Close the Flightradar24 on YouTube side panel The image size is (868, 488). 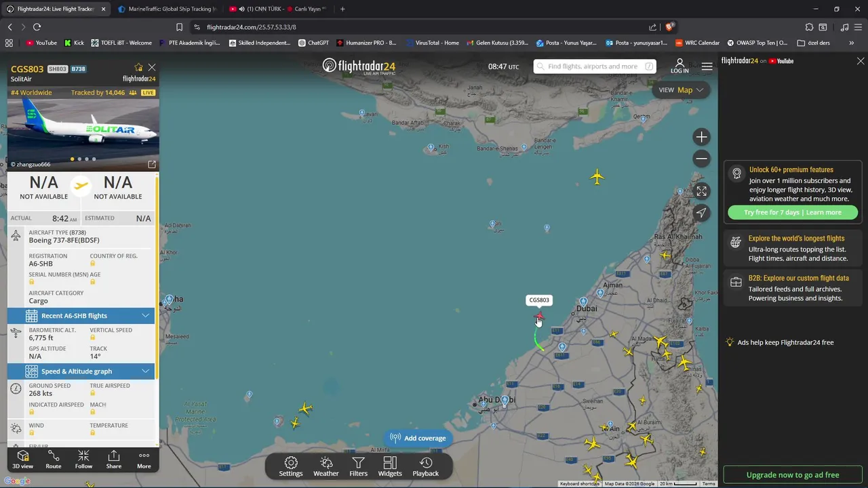click(x=861, y=61)
